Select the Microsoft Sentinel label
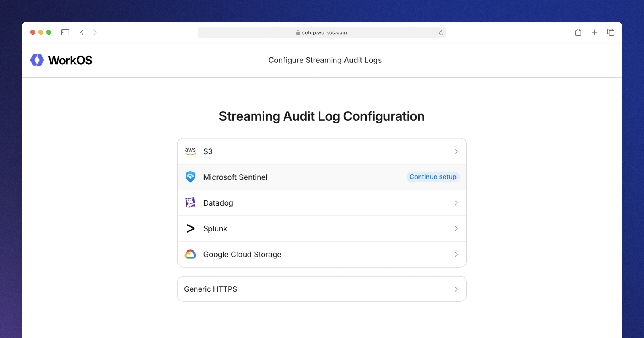The image size is (644, 338). click(235, 177)
